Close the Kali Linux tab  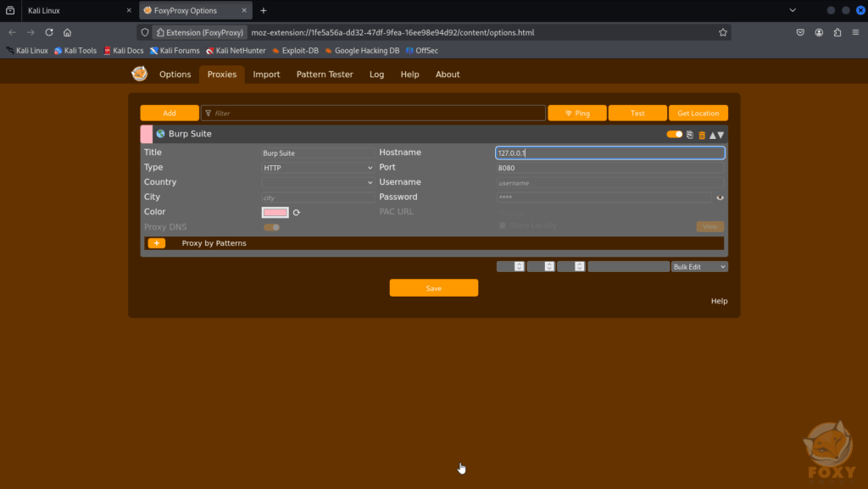tap(129, 10)
